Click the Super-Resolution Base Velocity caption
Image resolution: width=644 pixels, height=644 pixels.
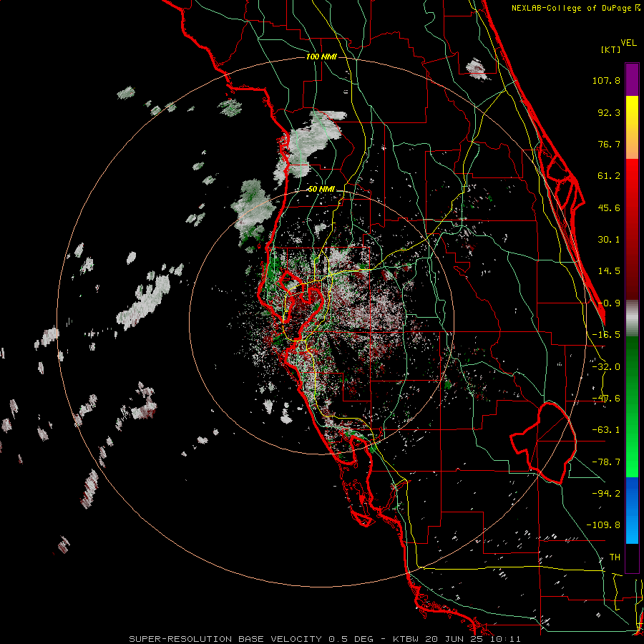tap(325, 639)
